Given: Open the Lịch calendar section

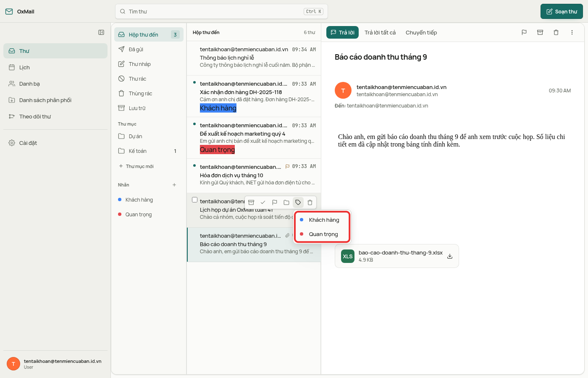Looking at the screenshot, I should coord(55,67).
